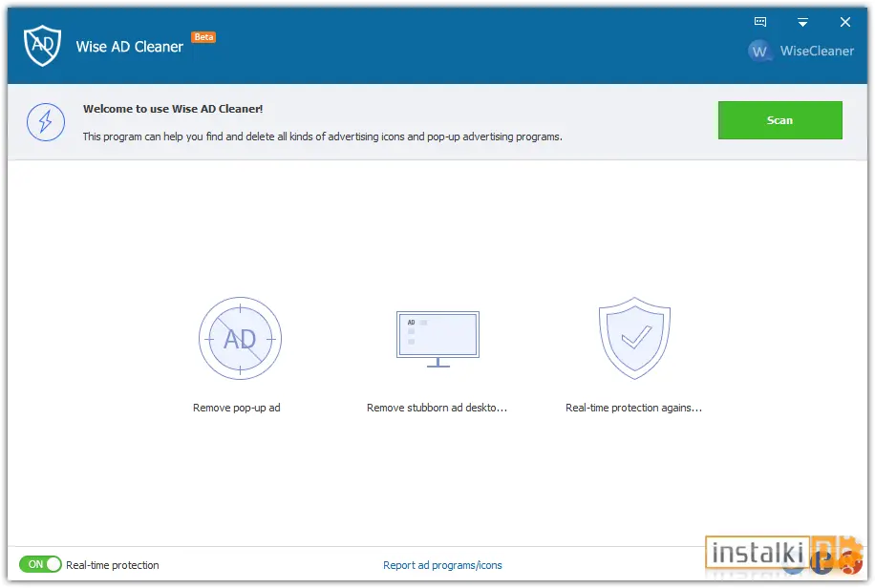This screenshot has width=875, height=588.
Task: Turn off the Real-time protection ON switch
Action: click(40, 564)
